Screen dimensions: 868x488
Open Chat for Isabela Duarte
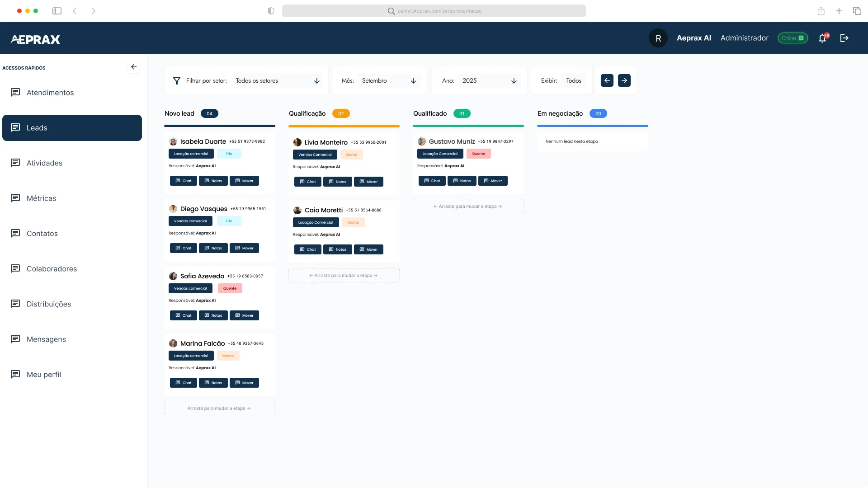click(x=183, y=181)
